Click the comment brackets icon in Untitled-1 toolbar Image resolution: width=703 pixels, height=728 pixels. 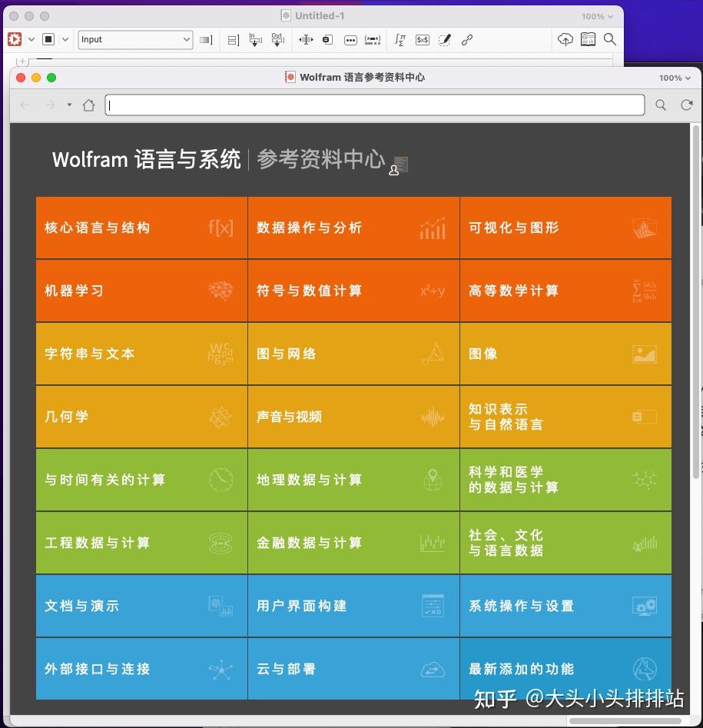click(x=373, y=41)
